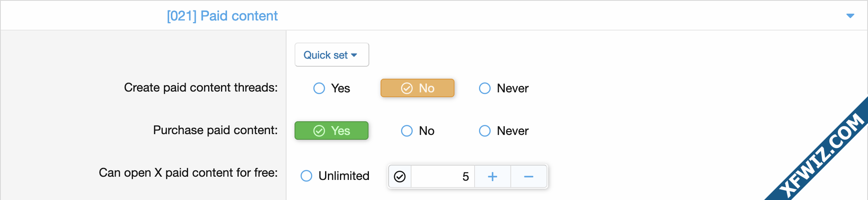The width and height of the screenshot is (868, 200).
Task: Select No for Purchase paid content
Action: click(418, 131)
